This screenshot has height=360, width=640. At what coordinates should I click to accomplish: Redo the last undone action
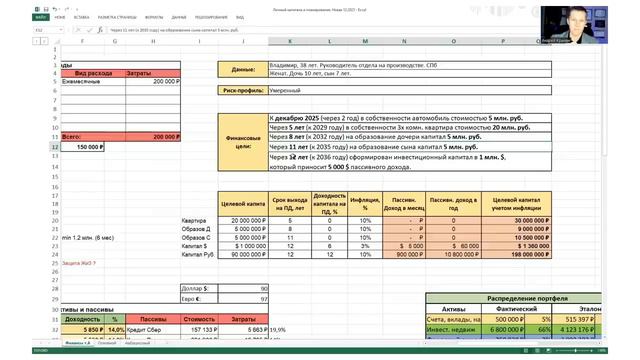click(x=67, y=9)
